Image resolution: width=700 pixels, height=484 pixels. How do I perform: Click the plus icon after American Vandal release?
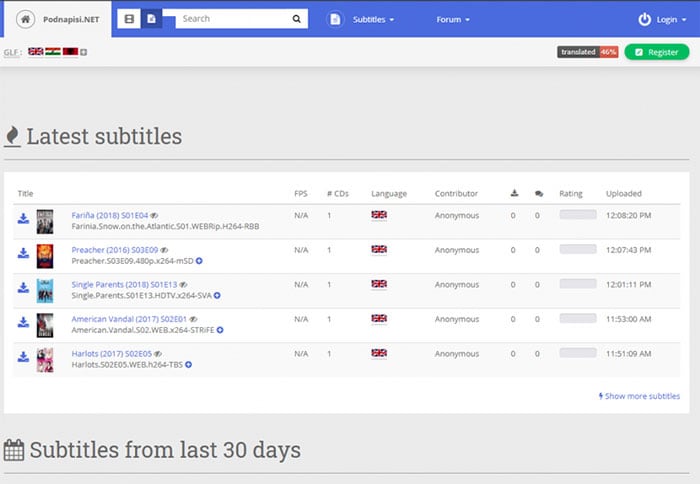(220, 329)
